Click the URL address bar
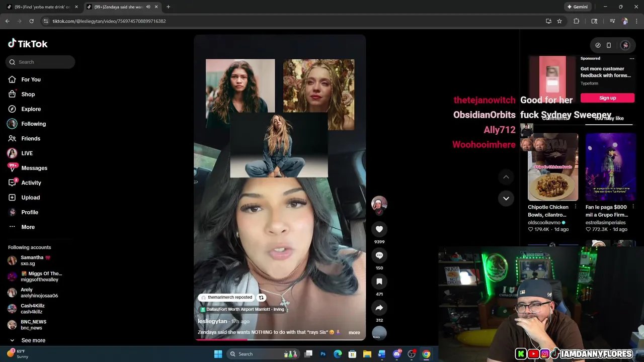644x362 pixels. pos(292,21)
